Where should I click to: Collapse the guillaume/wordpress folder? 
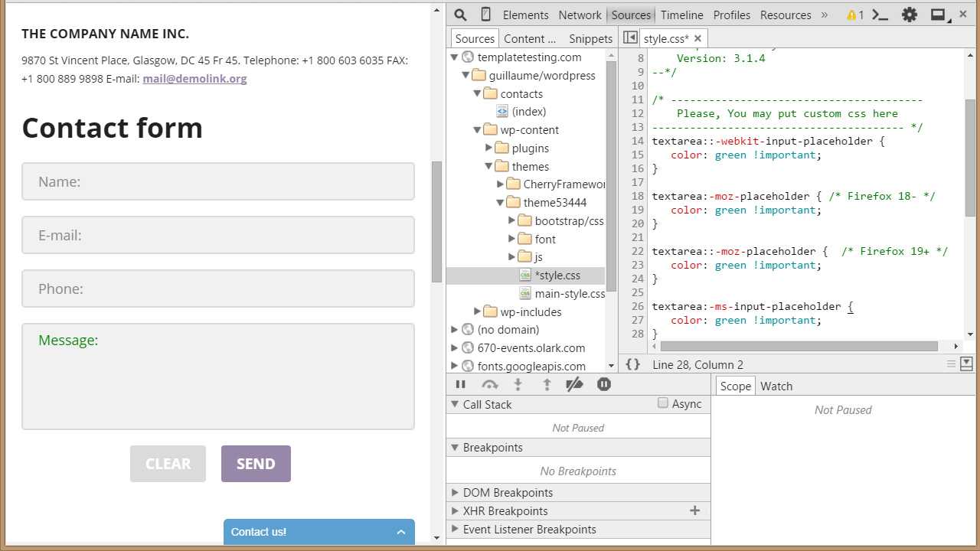pyautogui.click(x=465, y=76)
